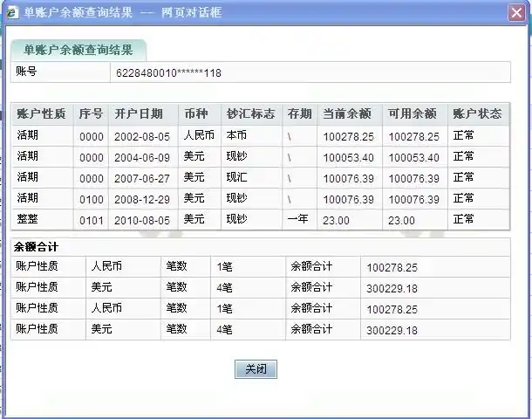Click the account number 6228480010******118
This screenshot has height=419, width=532.
pos(168,73)
